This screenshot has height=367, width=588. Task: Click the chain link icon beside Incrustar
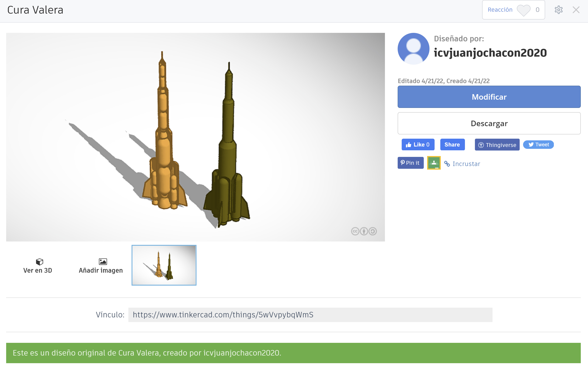click(x=447, y=164)
